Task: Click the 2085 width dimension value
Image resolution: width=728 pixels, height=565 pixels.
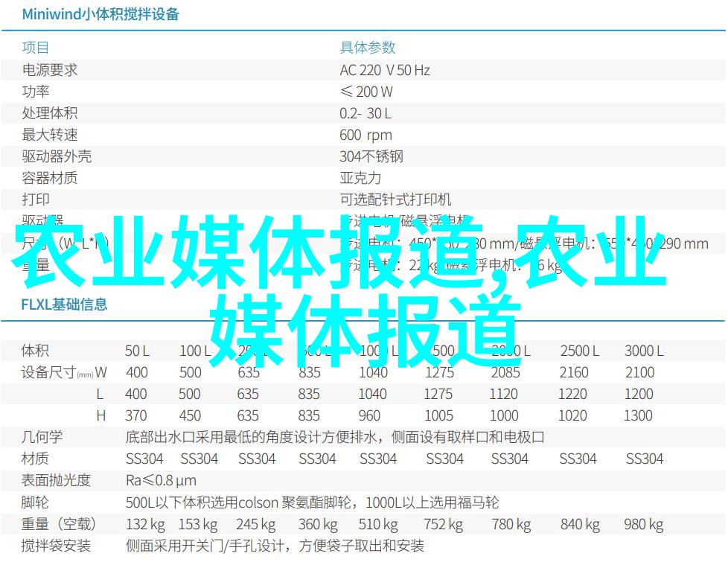Action: [505, 372]
